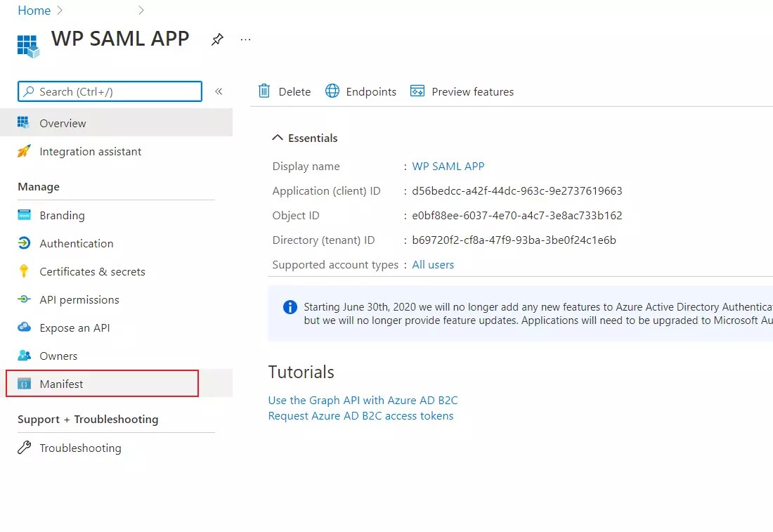View supported account types via All users
The image size is (773, 532).
433,264
